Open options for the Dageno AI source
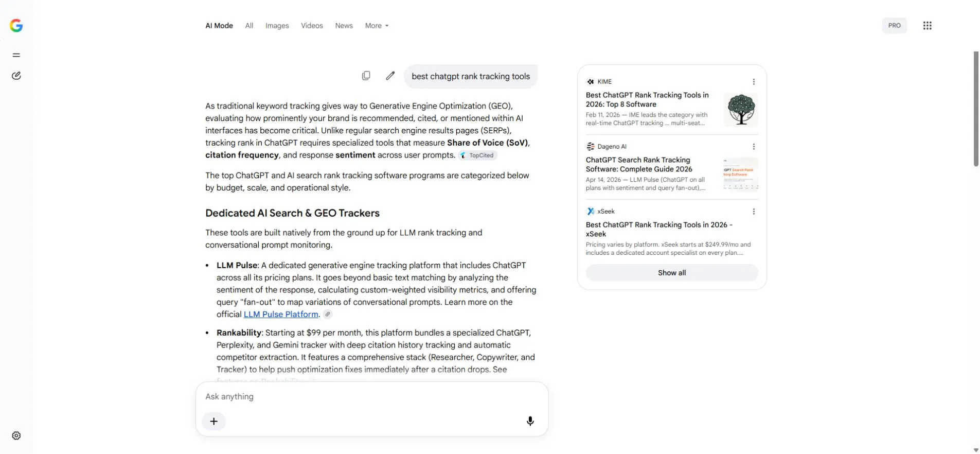The width and height of the screenshot is (980, 454). 754,147
